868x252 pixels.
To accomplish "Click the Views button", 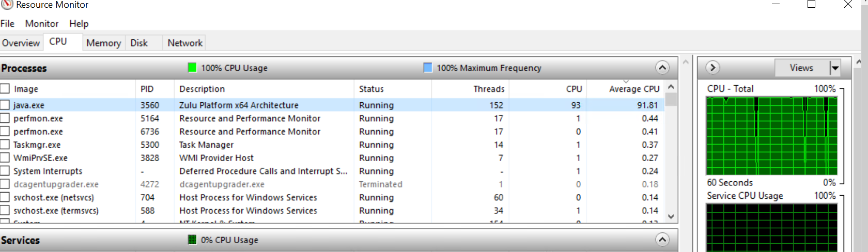I will point(801,68).
